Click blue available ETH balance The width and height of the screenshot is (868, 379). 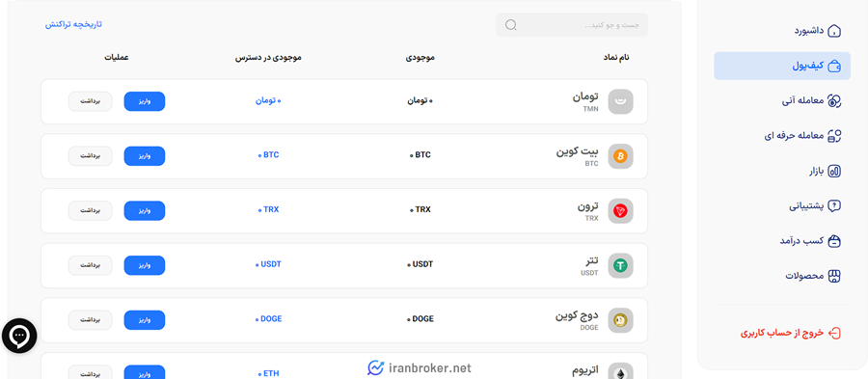click(268, 373)
